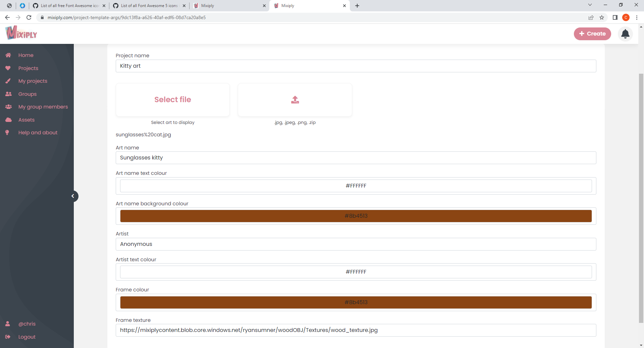Go forward with browser forward arrow
The height and width of the screenshot is (348, 644).
click(18, 17)
